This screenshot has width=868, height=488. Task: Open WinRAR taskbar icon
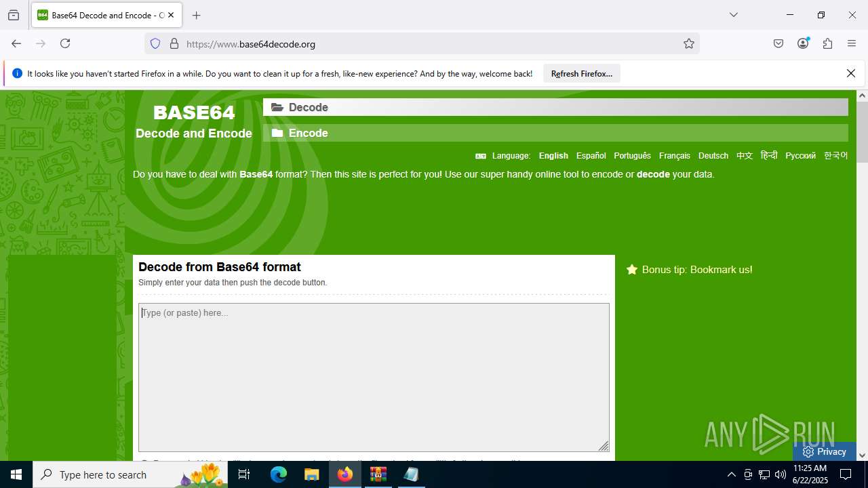[378, 474]
